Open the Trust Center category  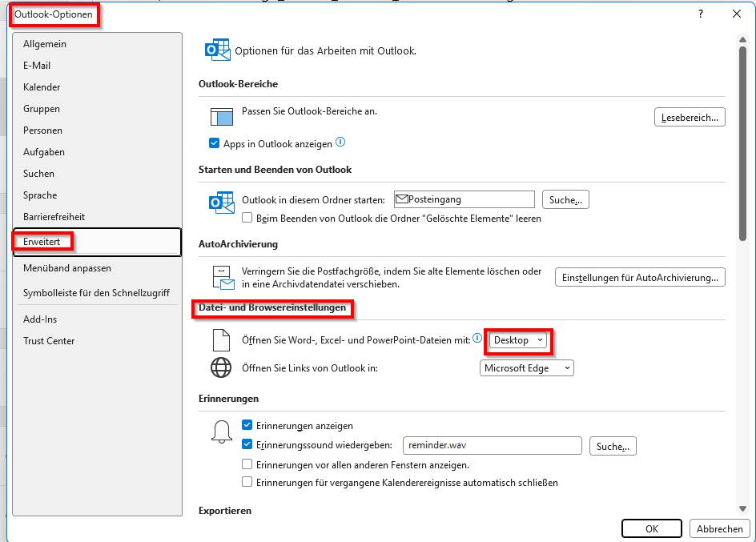coord(49,341)
